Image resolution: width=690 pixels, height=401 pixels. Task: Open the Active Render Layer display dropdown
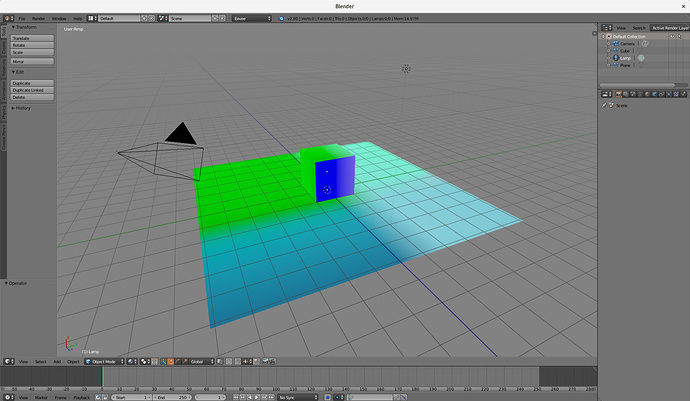[x=670, y=28]
